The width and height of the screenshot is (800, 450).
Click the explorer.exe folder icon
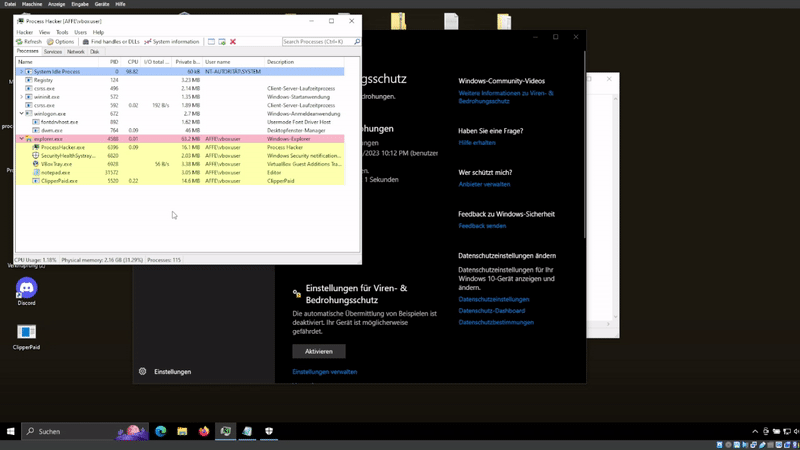pyautogui.click(x=29, y=139)
